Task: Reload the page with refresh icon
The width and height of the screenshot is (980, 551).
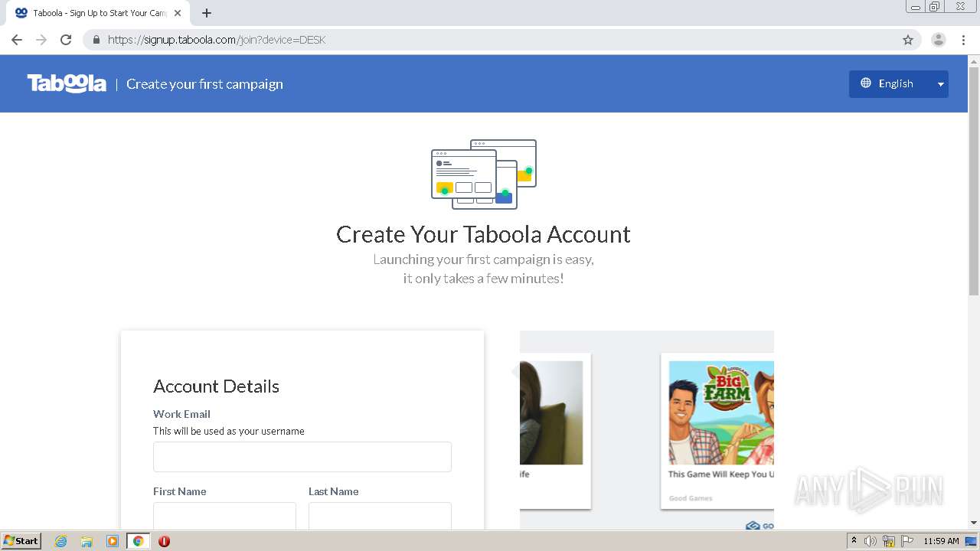Action: (x=66, y=40)
